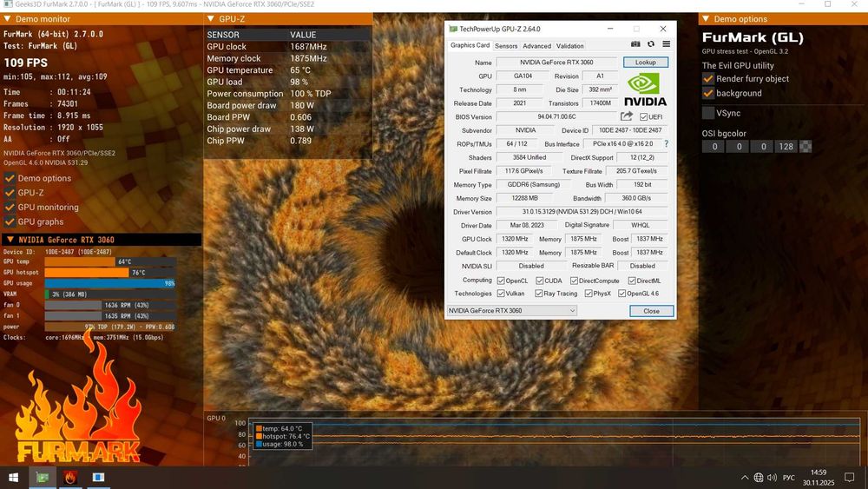Enable VSync checkbox

pyautogui.click(x=708, y=113)
